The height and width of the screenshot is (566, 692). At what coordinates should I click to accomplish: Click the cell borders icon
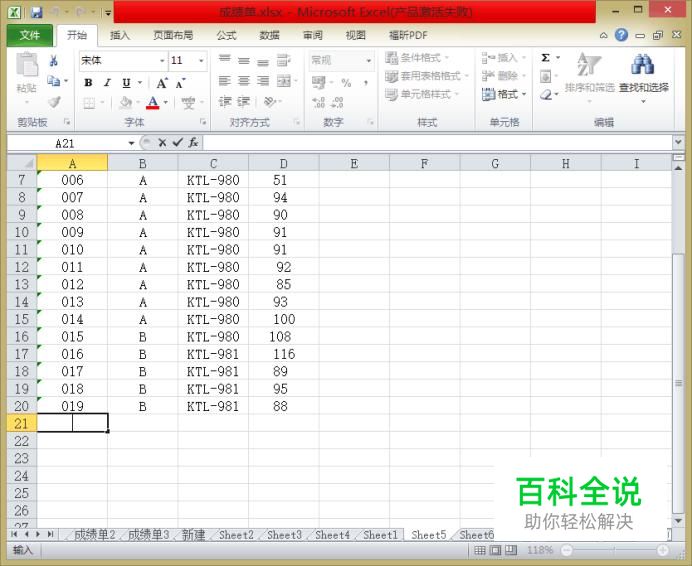tap(89, 103)
